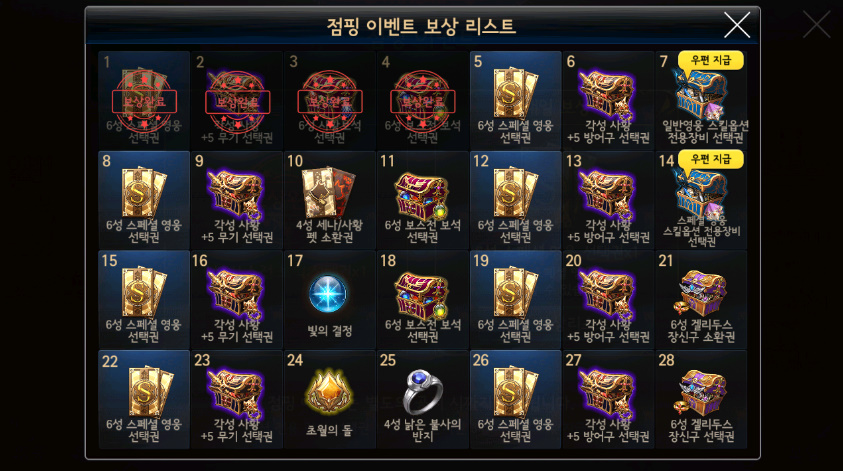Select day 18 boss gem chest

click(x=423, y=296)
